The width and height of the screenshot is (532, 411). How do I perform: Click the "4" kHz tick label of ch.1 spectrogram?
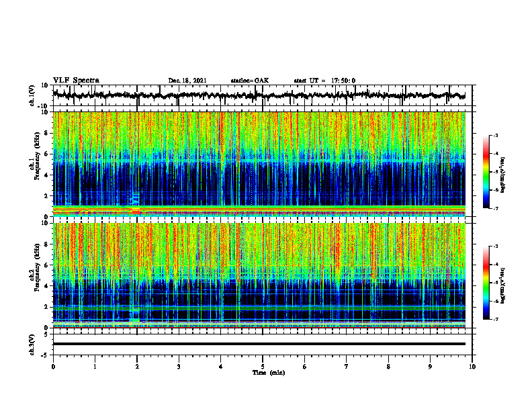47,175
